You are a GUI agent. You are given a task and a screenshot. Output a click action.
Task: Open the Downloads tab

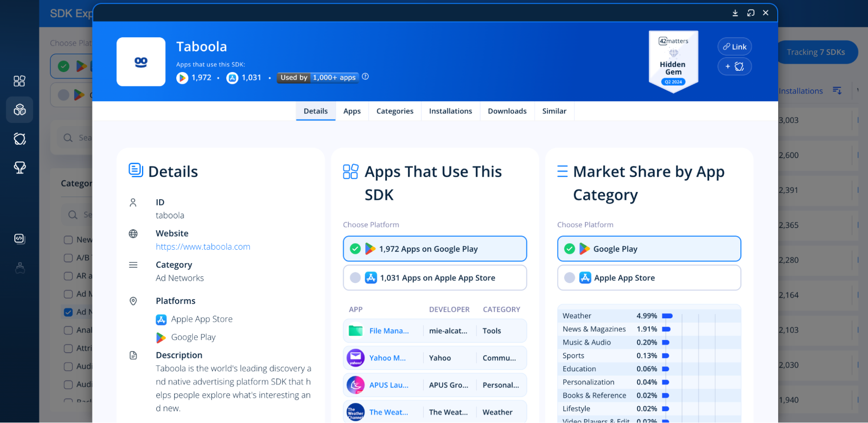pyautogui.click(x=507, y=111)
